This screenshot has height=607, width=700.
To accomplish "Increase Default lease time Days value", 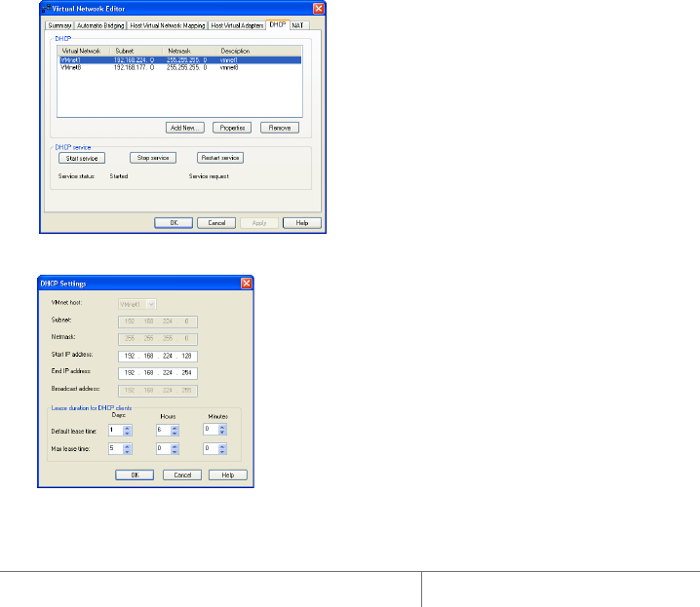I will pos(128,428).
